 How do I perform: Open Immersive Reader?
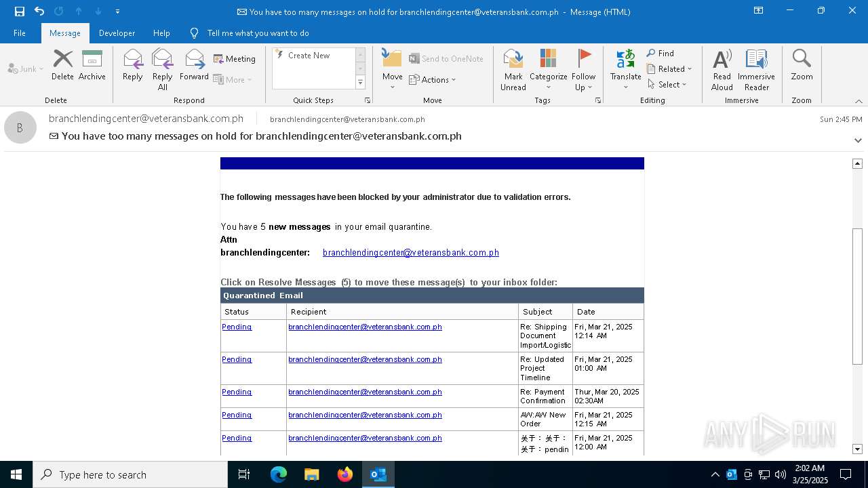756,69
